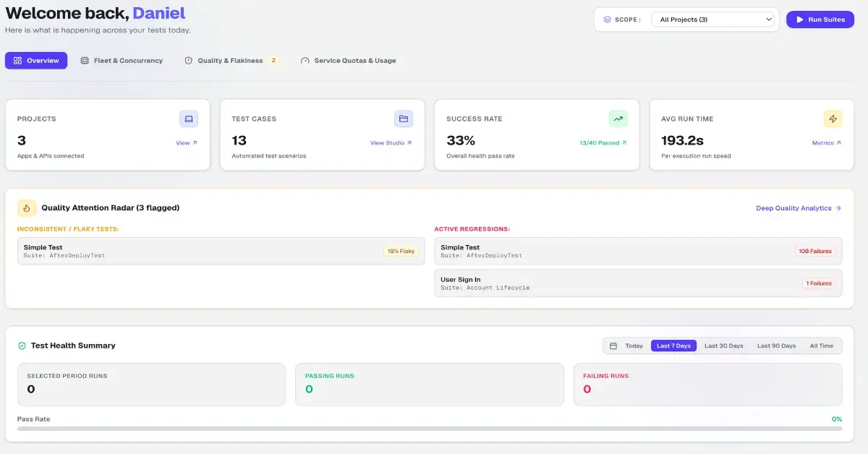Screen dimensions: 868x454
Task: Click the 108 Failures badge
Action: point(815,252)
